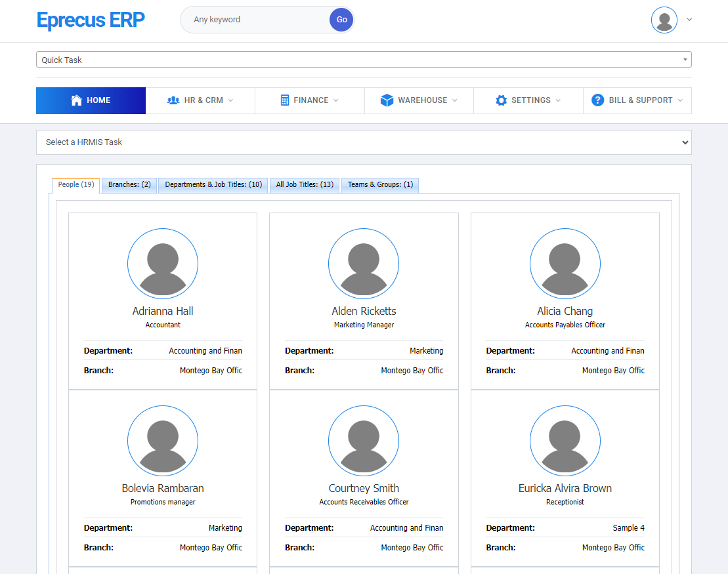Screen dimensions: 728x574
Task: Open the user profile avatar
Action: 664,20
